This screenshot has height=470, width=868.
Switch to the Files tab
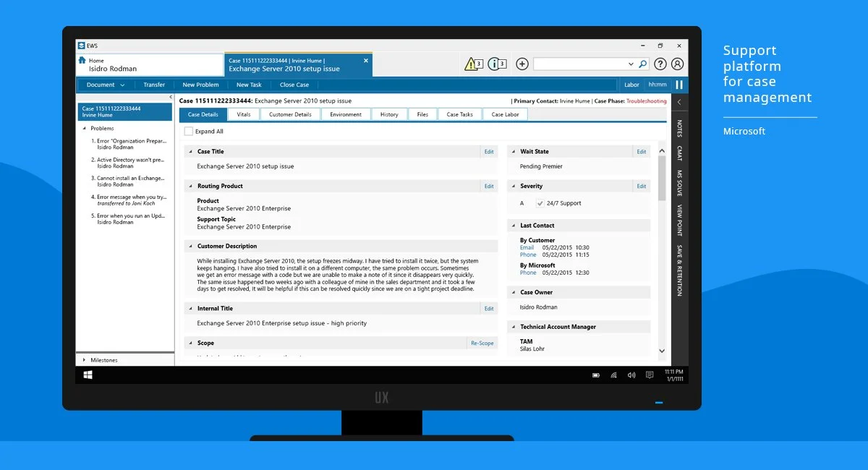pyautogui.click(x=422, y=114)
